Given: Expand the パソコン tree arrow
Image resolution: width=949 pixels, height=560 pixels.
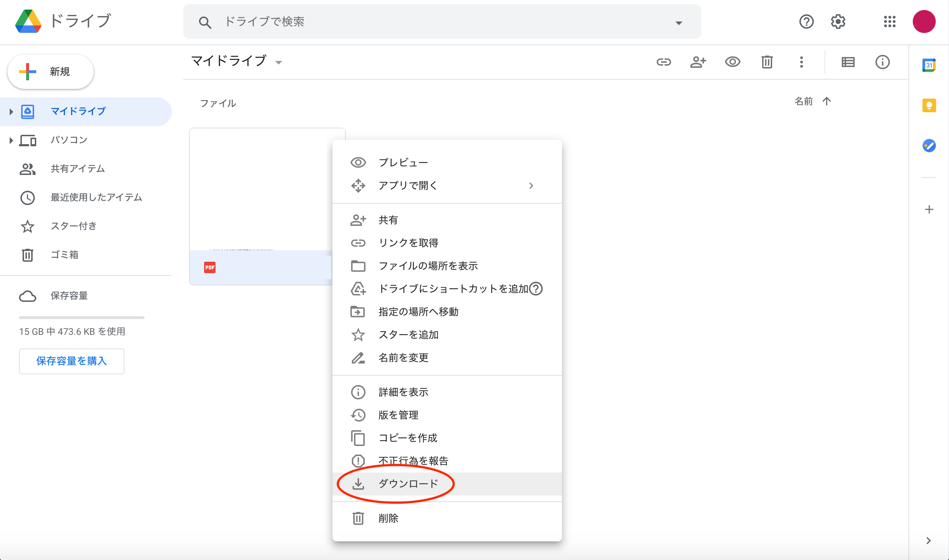Looking at the screenshot, I should [11, 141].
